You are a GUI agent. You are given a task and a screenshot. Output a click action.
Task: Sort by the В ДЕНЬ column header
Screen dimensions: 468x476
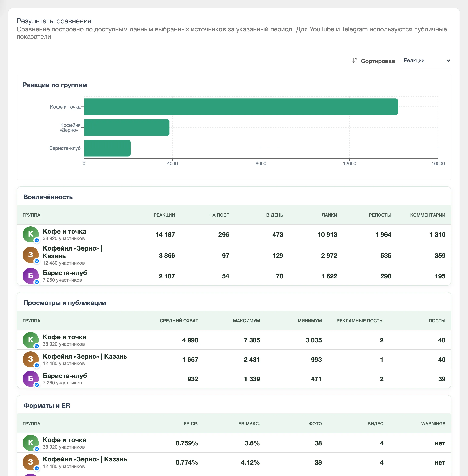point(275,215)
